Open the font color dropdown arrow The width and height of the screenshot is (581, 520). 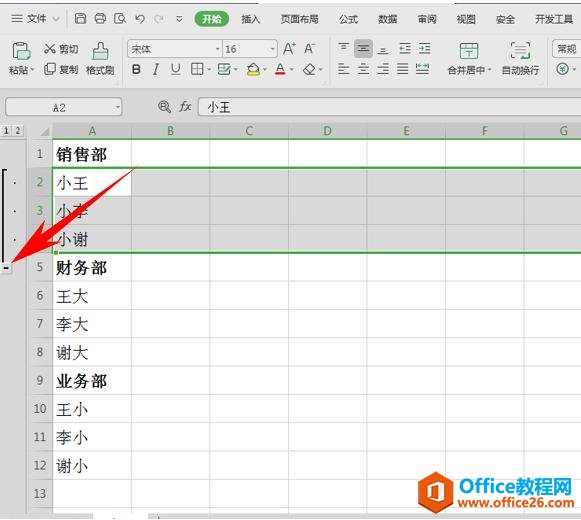point(292,69)
